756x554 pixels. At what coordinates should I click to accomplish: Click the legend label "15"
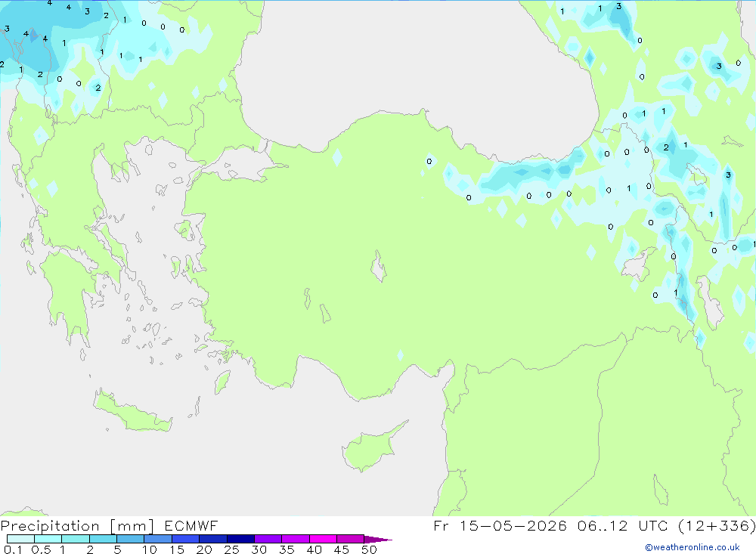pyautogui.click(x=177, y=549)
